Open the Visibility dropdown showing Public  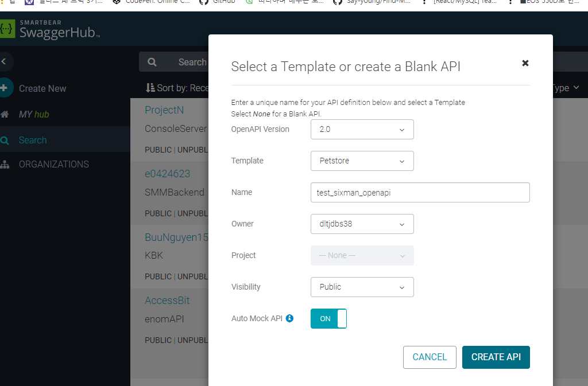click(362, 287)
